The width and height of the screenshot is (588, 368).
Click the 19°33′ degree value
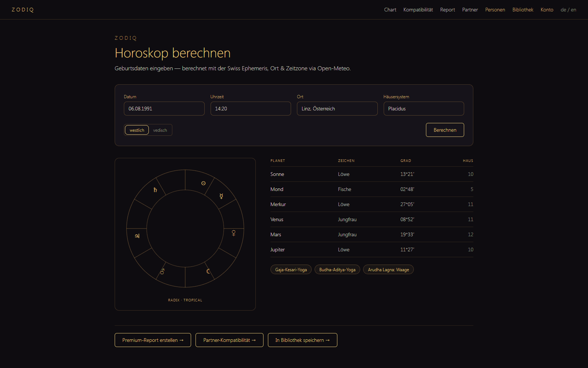(x=407, y=234)
